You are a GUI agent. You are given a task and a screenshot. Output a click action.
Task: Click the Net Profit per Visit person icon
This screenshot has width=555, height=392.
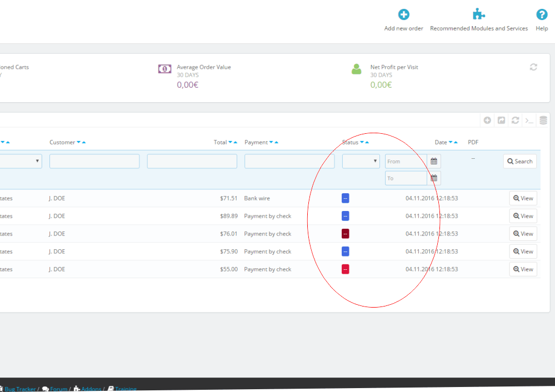click(x=357, y=69)
